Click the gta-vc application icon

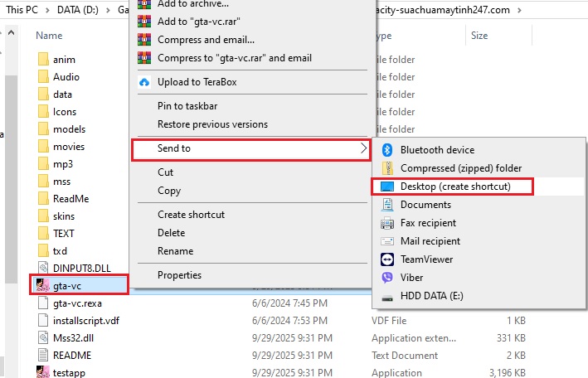pos(43,285)
